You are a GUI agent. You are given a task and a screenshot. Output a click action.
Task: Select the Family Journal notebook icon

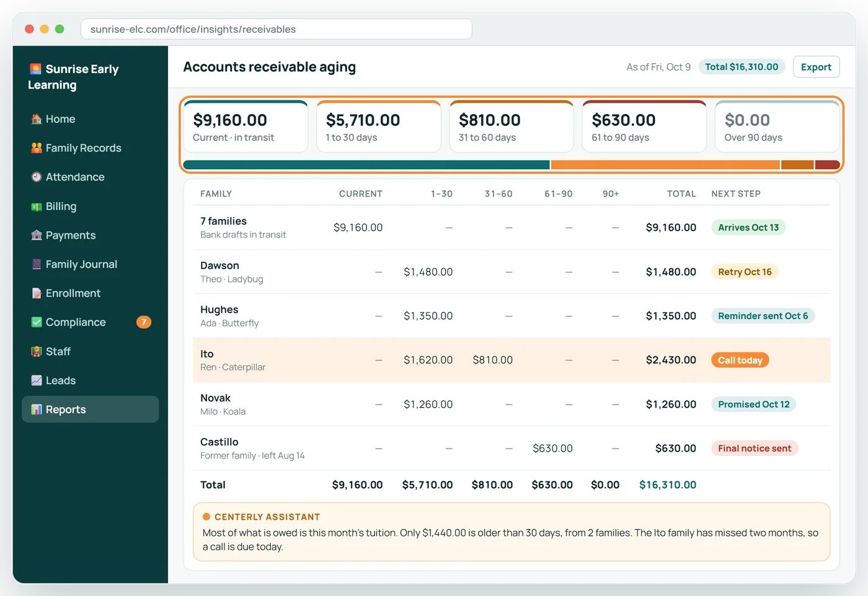(37, 264)
